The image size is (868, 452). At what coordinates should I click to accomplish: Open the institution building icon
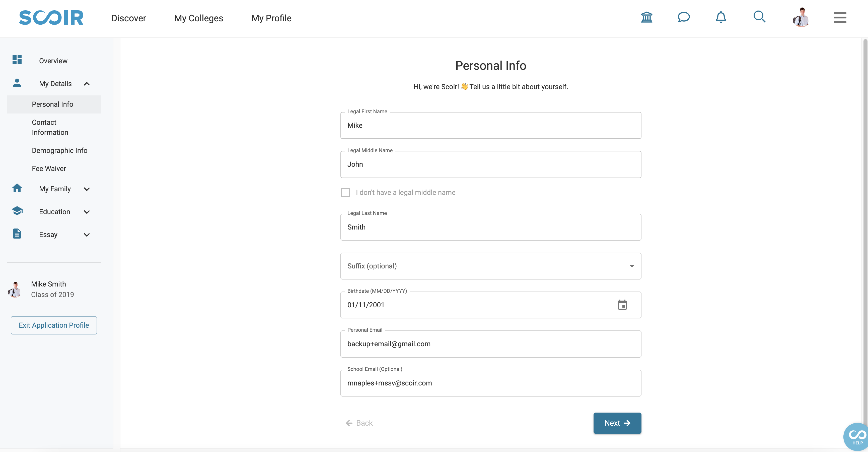coord(646,17)
